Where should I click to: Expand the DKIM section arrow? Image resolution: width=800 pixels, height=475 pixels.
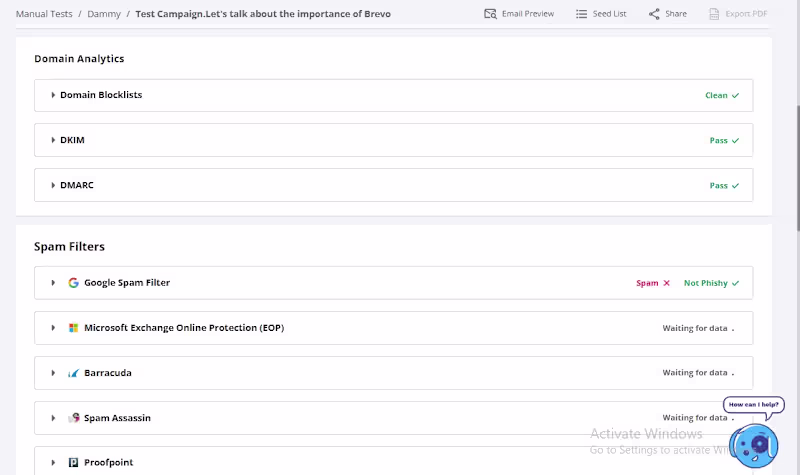pos(53,140)
